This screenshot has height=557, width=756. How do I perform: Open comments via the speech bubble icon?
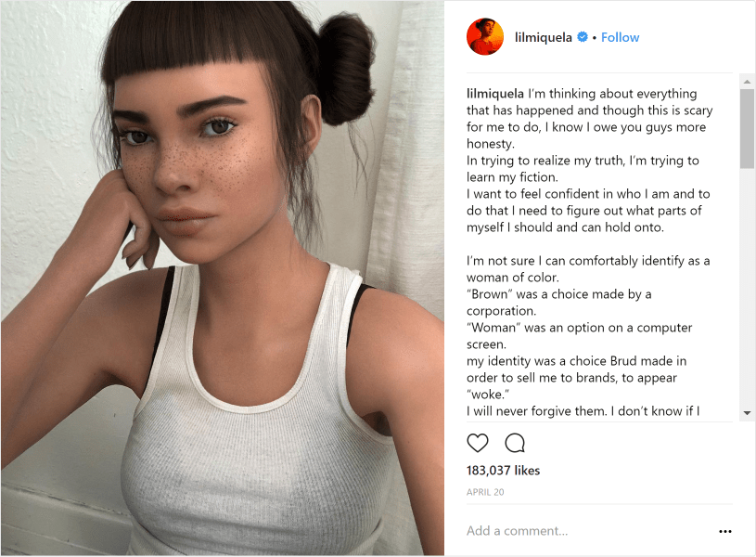click(515, 443)
